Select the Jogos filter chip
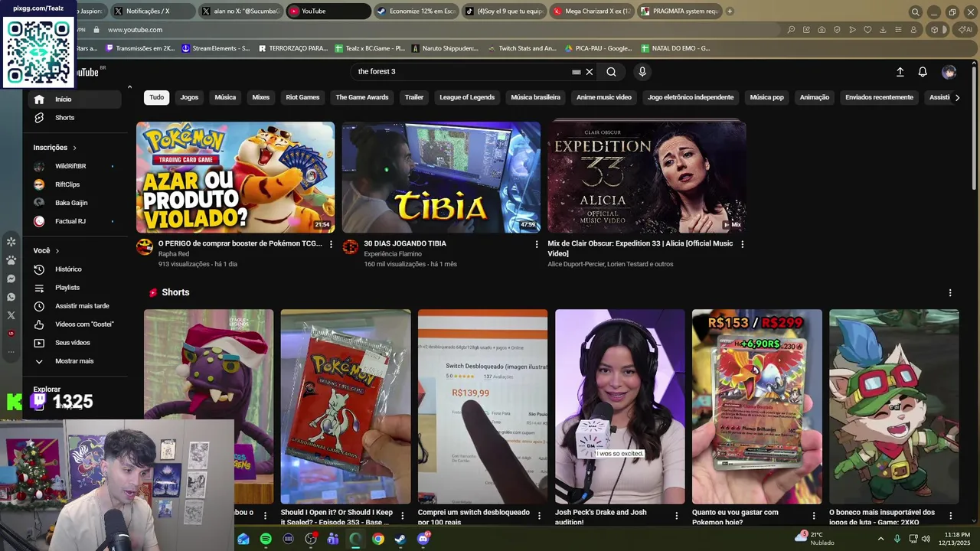 point(189,97)
